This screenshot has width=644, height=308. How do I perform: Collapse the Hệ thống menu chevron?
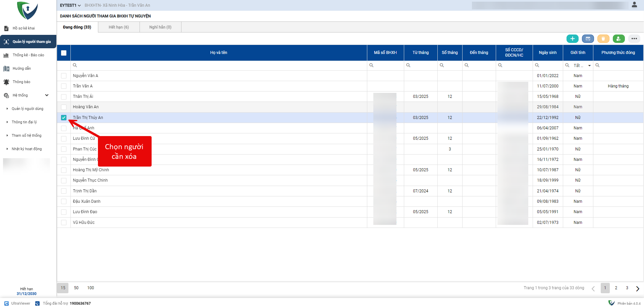(x=47, y=96)
